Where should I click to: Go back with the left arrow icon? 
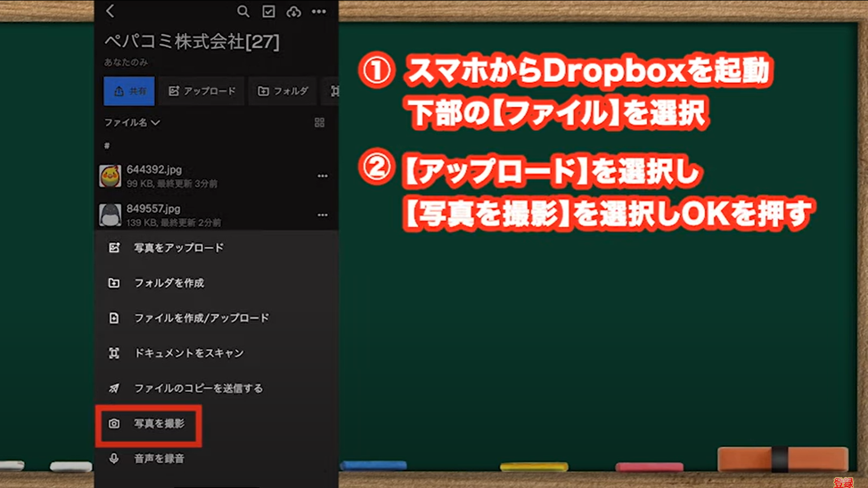(x=110, y=11)
